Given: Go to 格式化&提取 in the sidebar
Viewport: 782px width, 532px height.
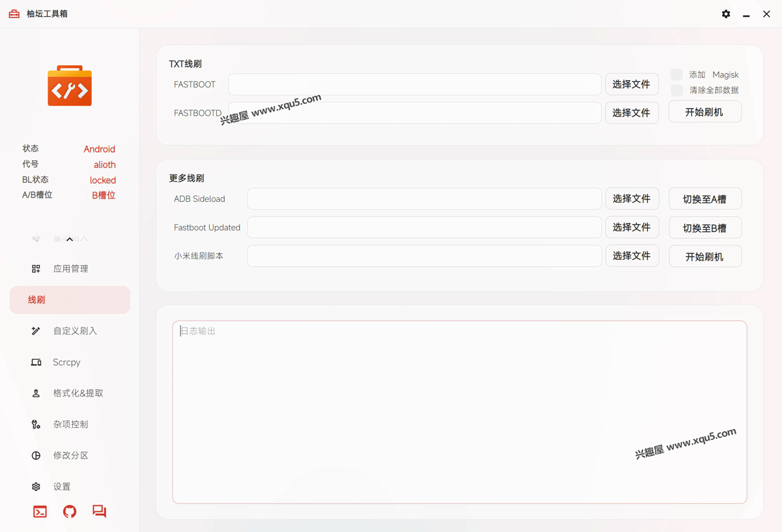Looking at the screenshot, I should click(x=78, y=393).
